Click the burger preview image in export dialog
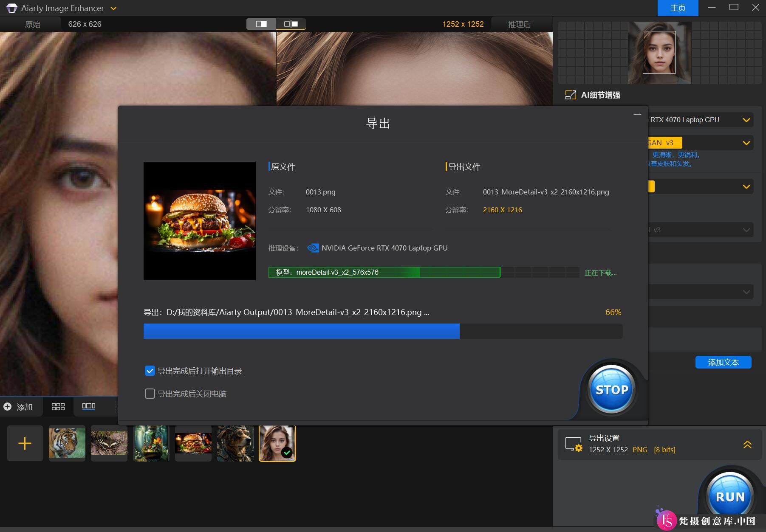The image size is (766, 532). pos(200,221)
